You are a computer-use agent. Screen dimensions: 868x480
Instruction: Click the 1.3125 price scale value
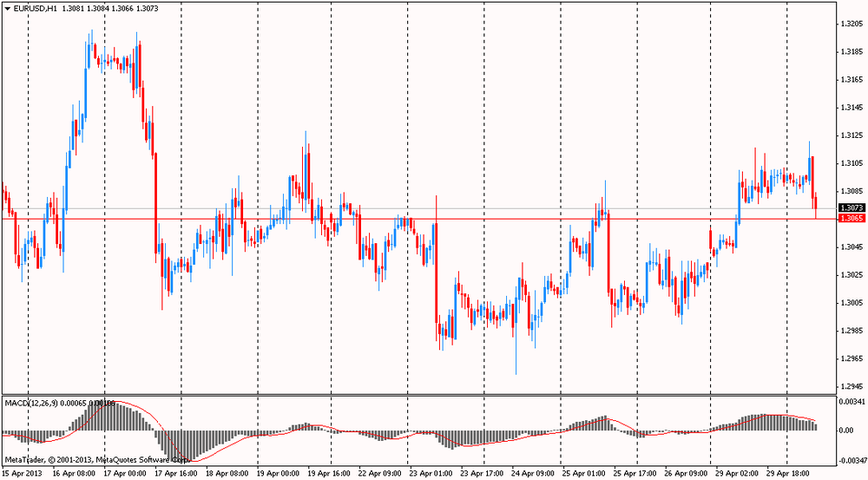click(x=852, y=135)
